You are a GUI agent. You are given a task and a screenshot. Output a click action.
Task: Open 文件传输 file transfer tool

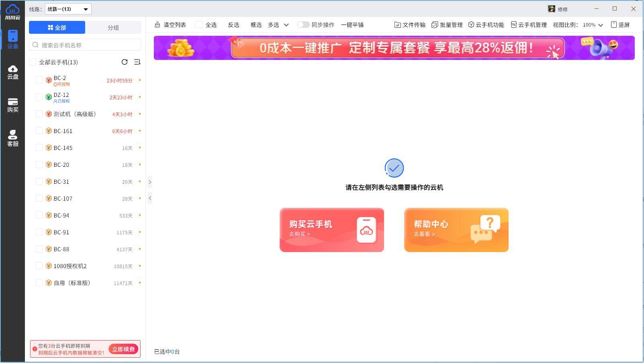pos(409,25)
